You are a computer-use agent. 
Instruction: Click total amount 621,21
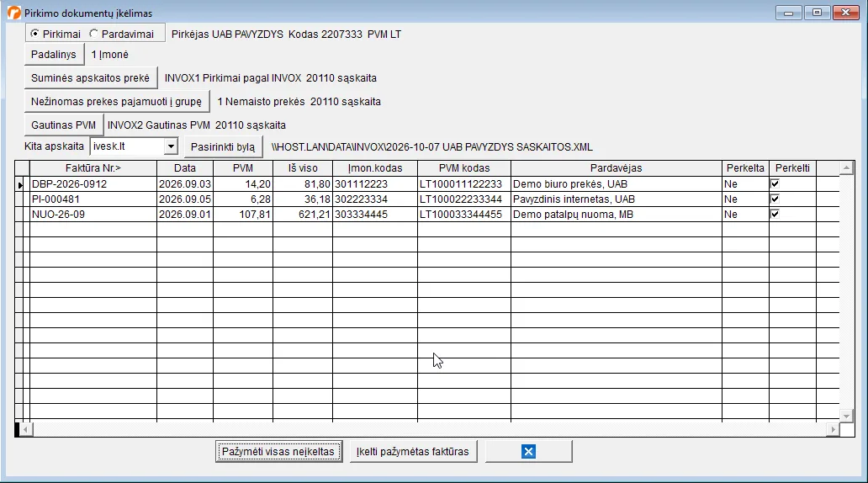point(303,215)
